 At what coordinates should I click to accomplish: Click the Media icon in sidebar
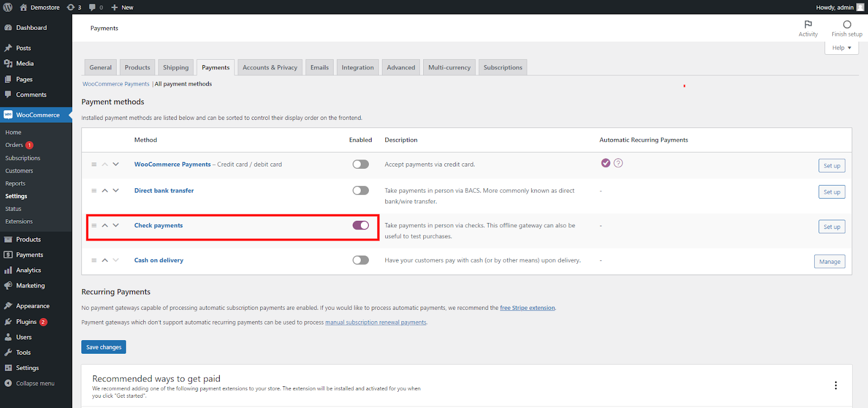[8, 63]
